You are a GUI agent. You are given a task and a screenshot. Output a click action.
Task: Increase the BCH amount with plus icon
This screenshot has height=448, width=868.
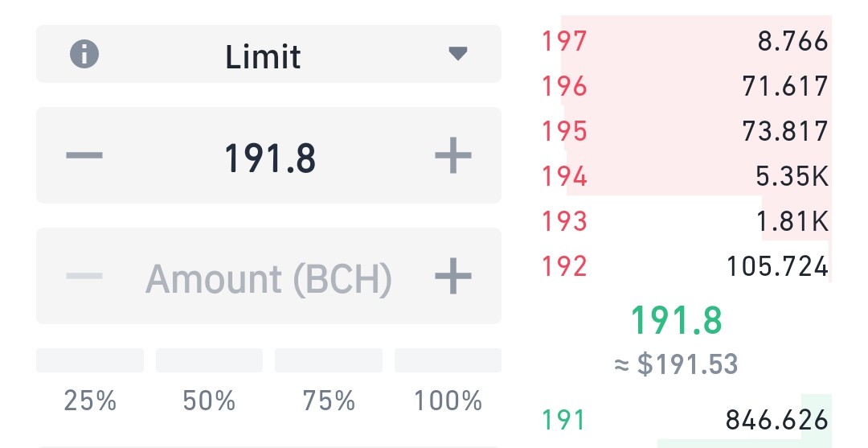click(453, 276)
